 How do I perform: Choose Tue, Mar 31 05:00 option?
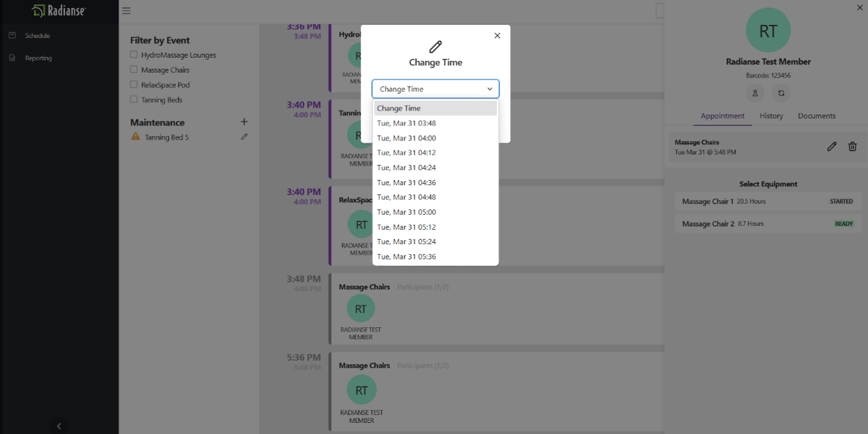click(435, 212)
